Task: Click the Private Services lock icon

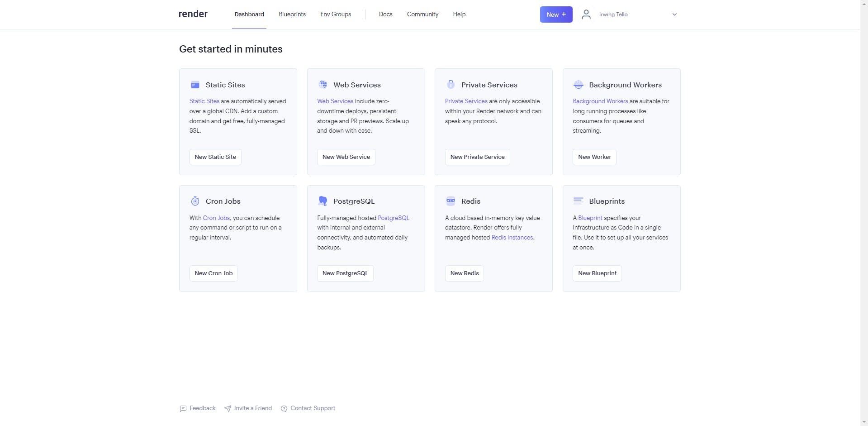Action: [451, 84]
